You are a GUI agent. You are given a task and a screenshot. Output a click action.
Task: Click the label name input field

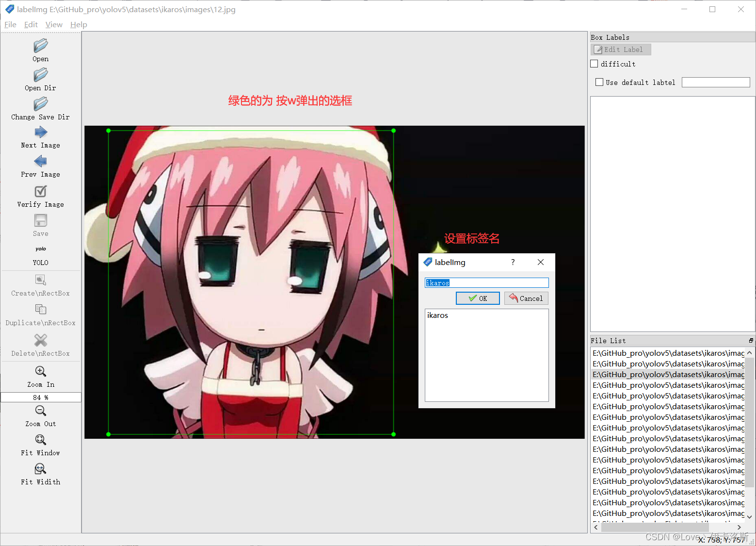pos(487,282)
